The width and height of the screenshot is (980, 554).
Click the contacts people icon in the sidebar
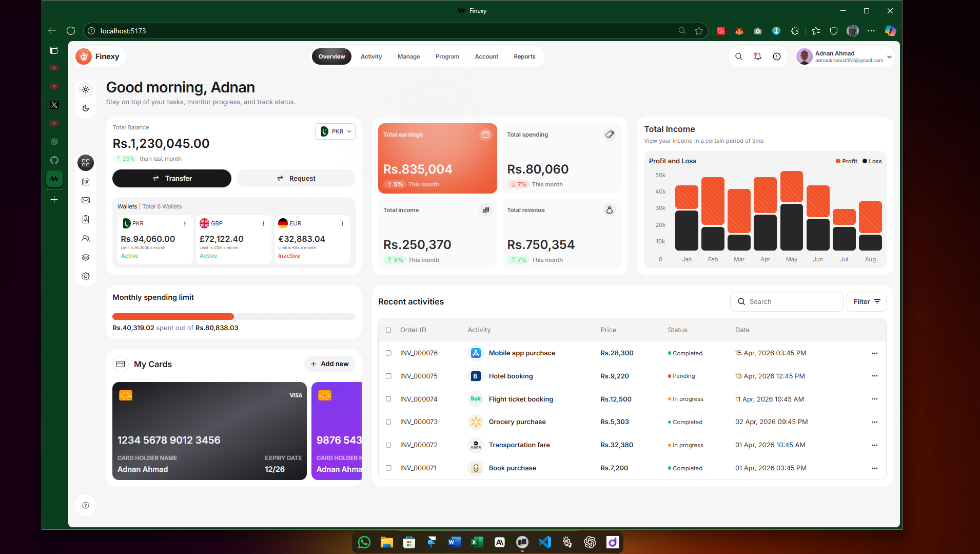point(86,238)
